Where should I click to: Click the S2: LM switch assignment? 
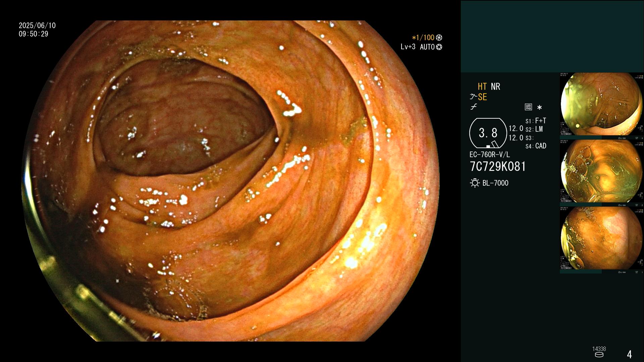pos(534,129)
